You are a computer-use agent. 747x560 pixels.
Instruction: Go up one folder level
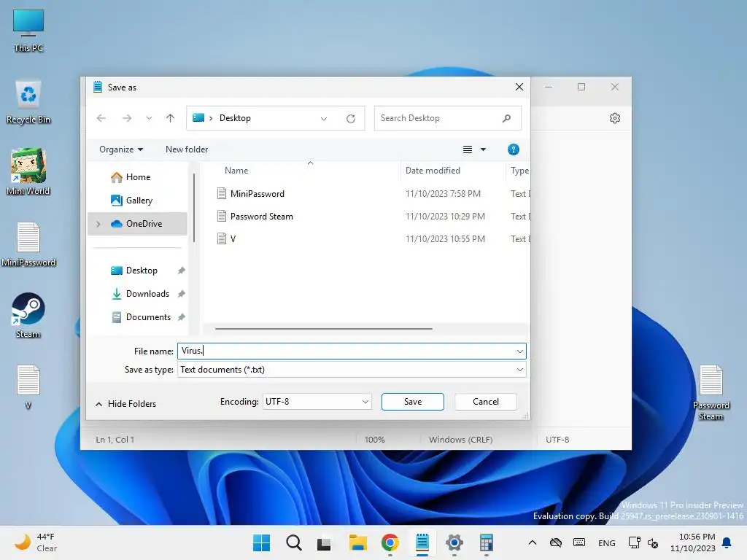pos(170,118)
